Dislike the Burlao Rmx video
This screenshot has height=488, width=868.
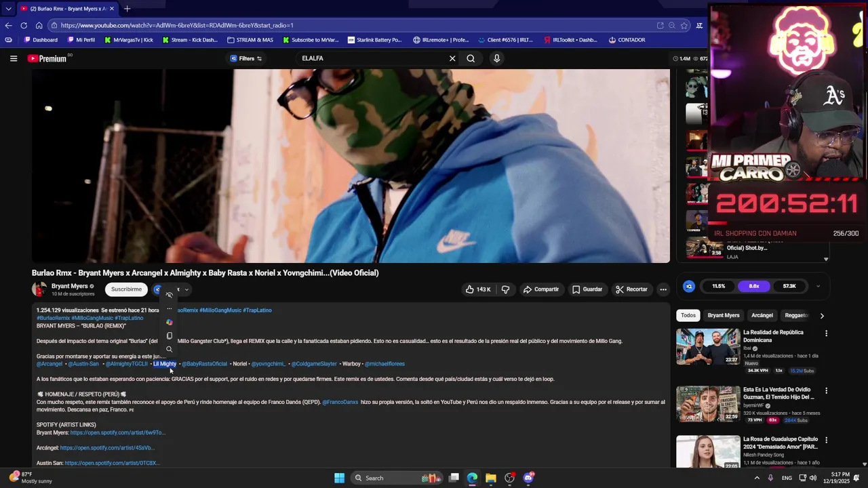(505, 289)
